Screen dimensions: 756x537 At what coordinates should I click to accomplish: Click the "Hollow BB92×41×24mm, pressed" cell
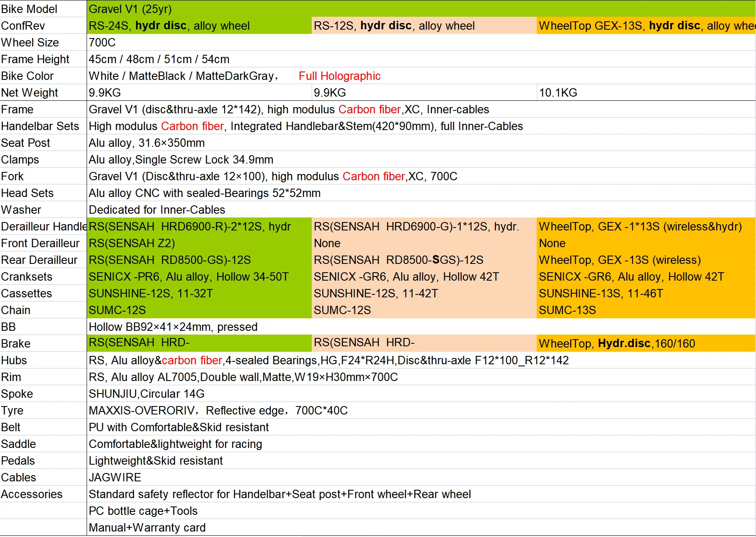click(421, 327)
